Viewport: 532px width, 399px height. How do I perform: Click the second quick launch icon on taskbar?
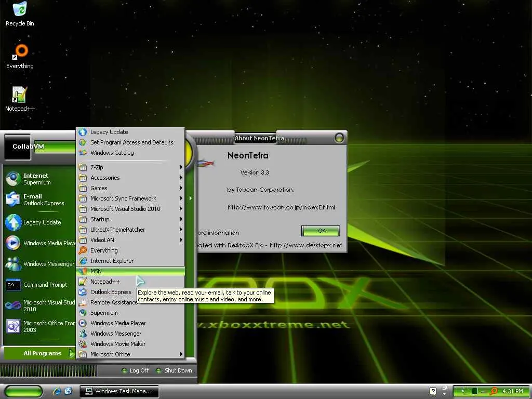68,391
